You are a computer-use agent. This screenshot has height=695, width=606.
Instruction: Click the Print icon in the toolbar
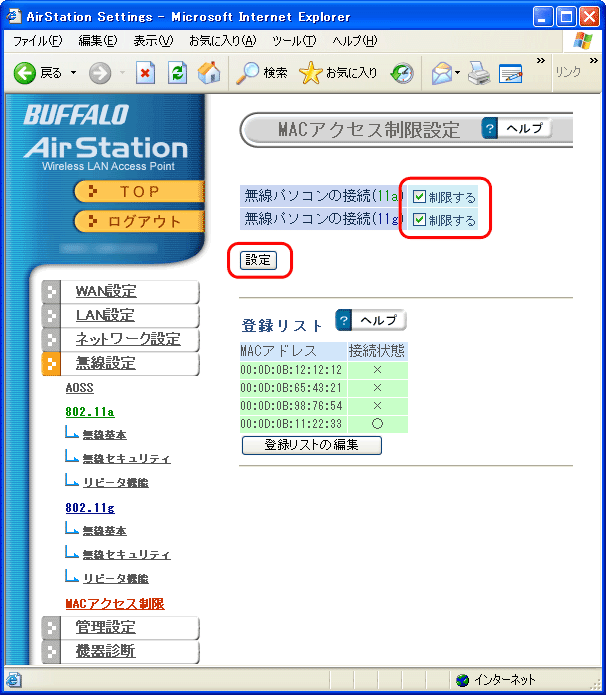479,73
